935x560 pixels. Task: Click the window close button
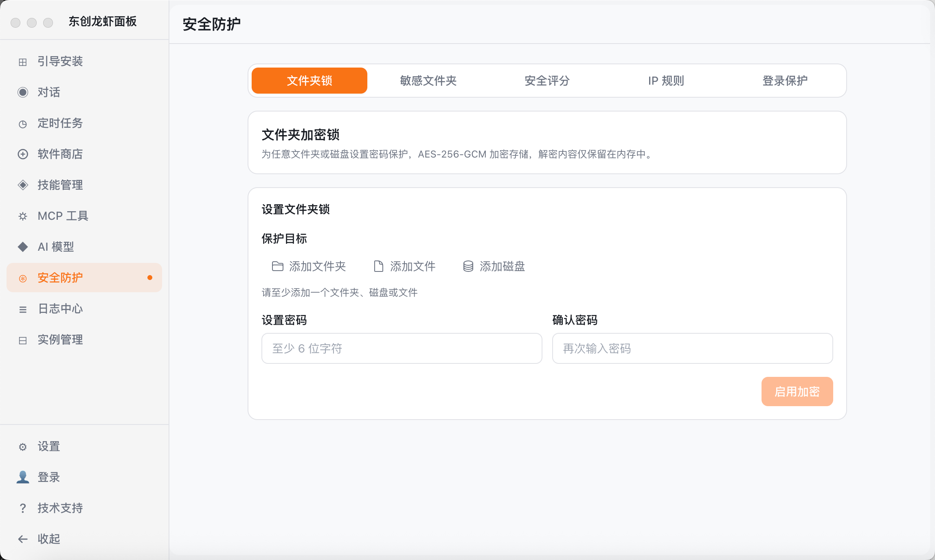click(x=15, y=23)
